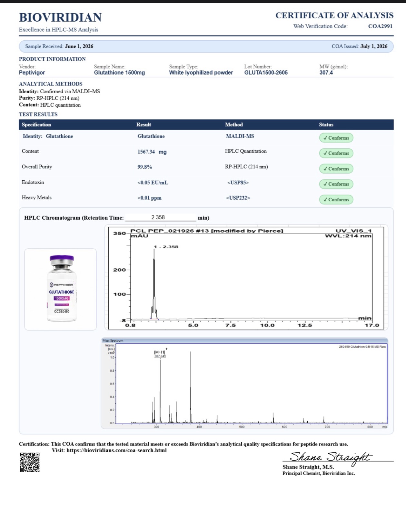Click the Conforms badge for Overall Purity

pyautogui.click(x=336, y=169)
